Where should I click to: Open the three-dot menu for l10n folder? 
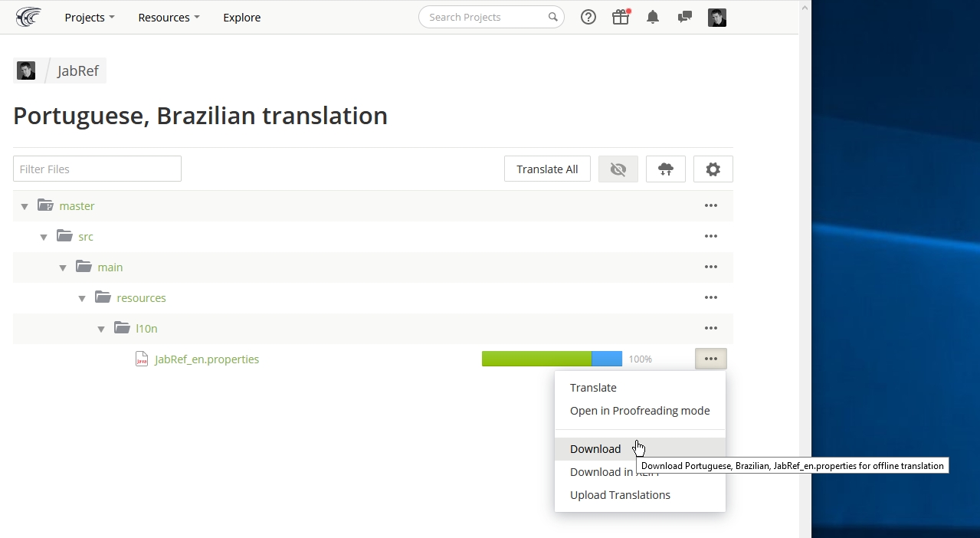pos(711,328)
